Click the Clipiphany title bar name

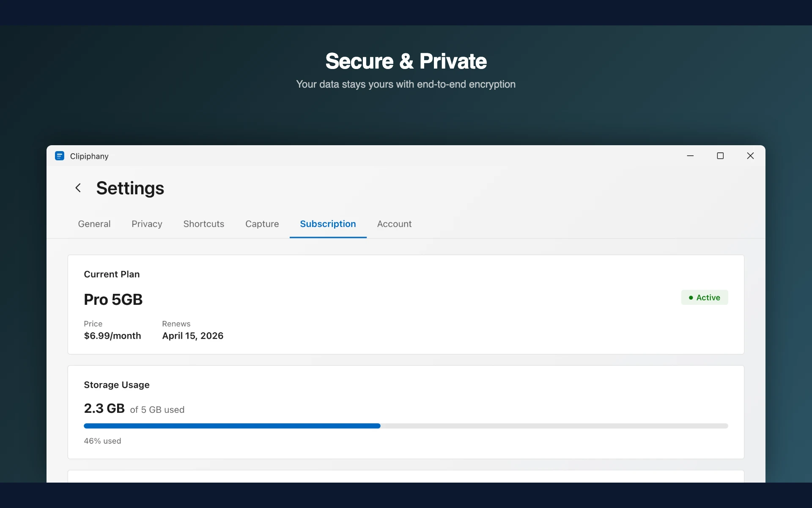point(89,156)
